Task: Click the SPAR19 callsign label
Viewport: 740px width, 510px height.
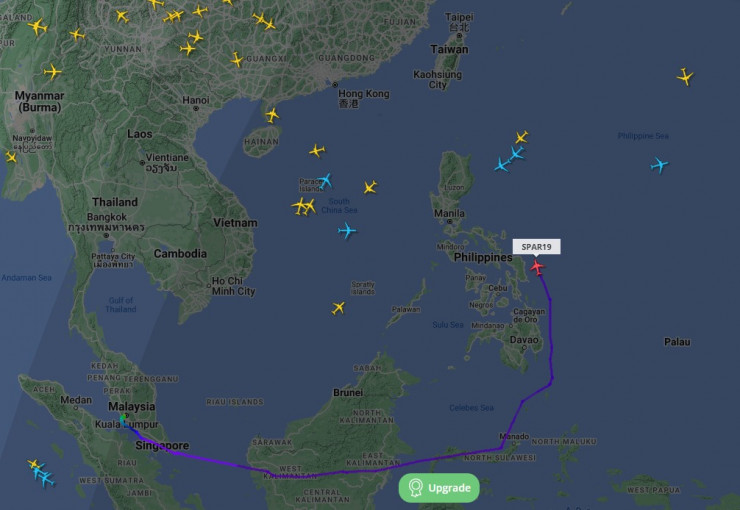Action: click(x=537, y=247)
